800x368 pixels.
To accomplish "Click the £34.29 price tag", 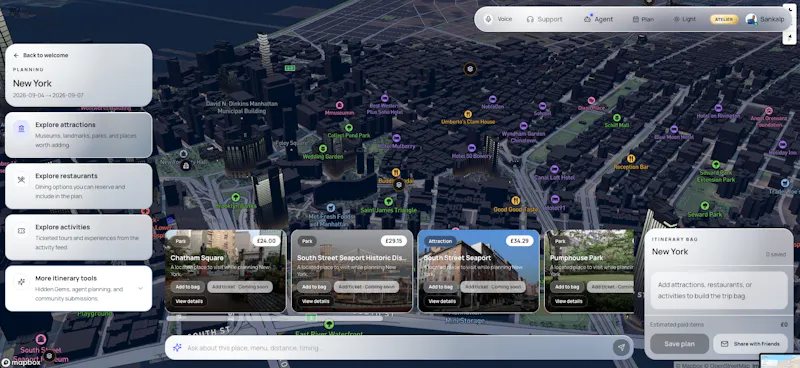I will tap(519, 241).
